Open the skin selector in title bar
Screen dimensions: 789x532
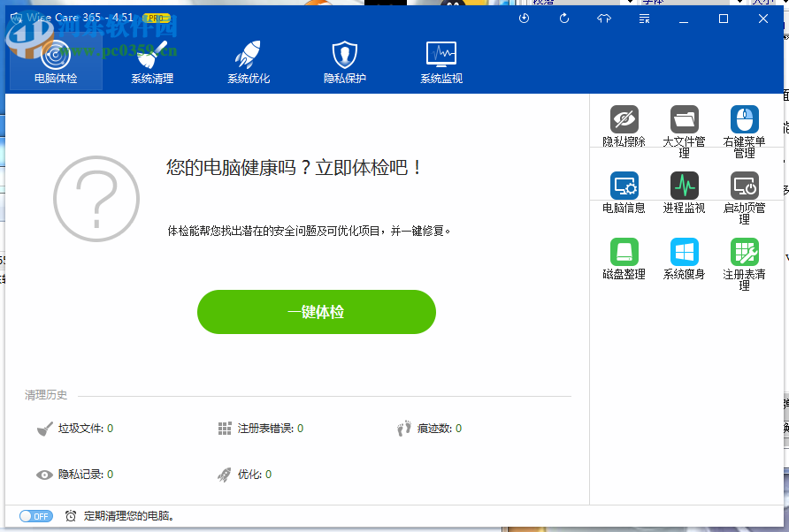(603, 18)
